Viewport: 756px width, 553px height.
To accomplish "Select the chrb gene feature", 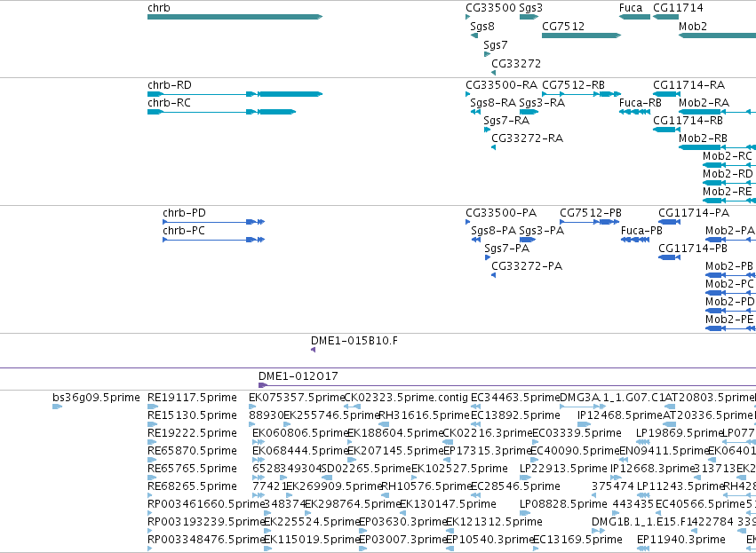I will [x=235, y=17].
